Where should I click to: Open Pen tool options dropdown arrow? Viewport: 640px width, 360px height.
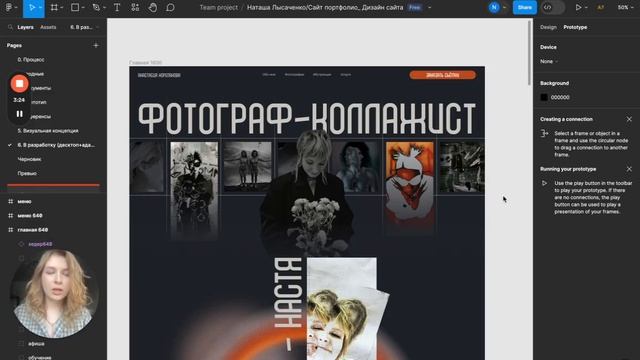pos(104,8)
